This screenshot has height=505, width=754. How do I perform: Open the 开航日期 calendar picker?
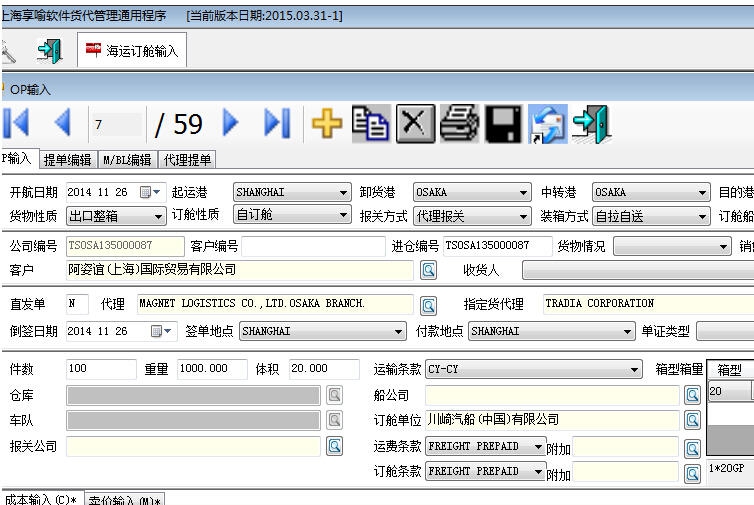click(147, 192)
